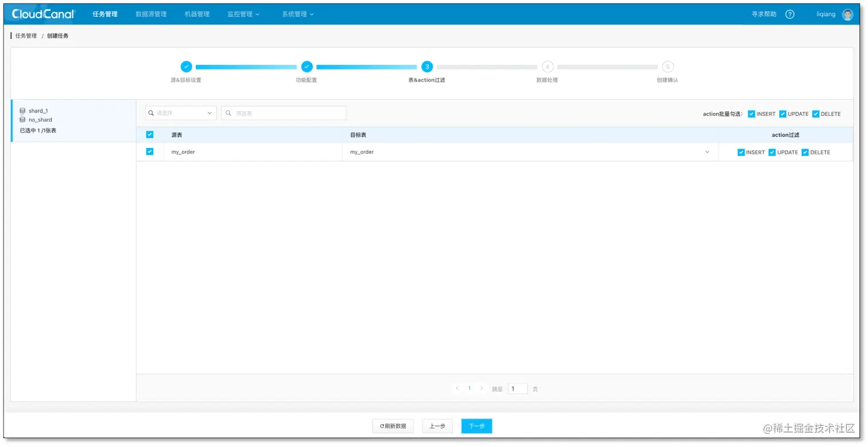868x447 pixels.
Task: Click step 5 circle in progress bar
Action: [x=668, y=67]
